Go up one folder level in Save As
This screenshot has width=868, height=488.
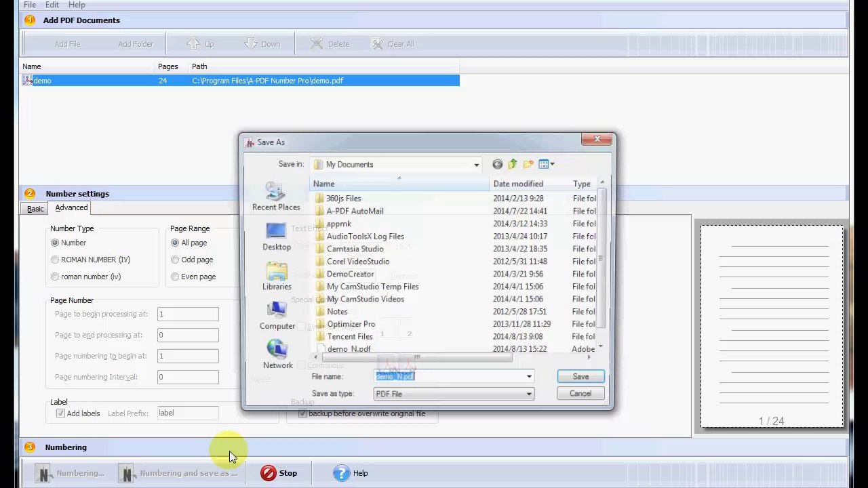point(513,164)
